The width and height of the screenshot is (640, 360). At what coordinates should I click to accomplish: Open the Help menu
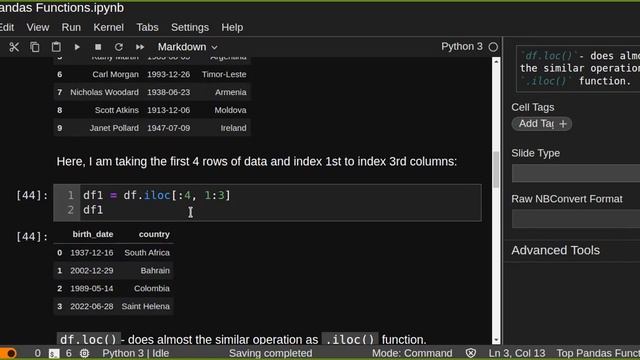click(x=232, y=27)
